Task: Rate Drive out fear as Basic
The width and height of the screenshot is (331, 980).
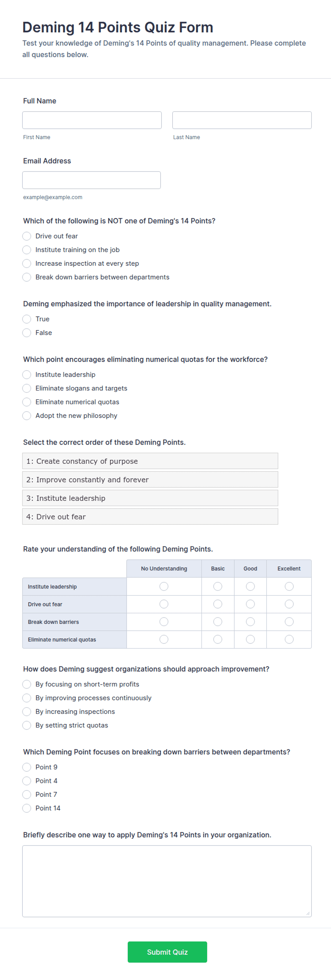Action: [217, 604]
